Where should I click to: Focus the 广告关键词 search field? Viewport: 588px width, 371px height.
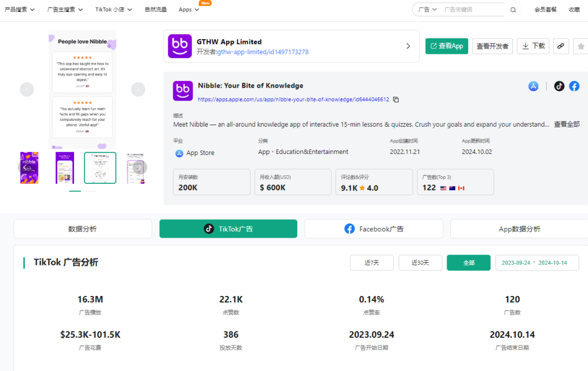pos(474,9)
